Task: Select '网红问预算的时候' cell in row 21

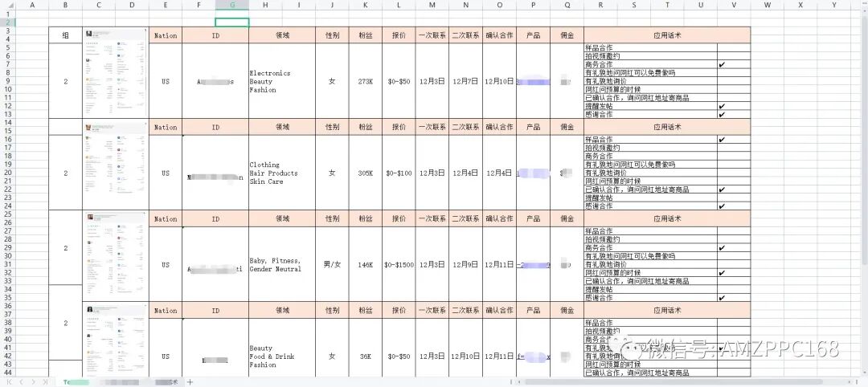Action: pos(650,181)
